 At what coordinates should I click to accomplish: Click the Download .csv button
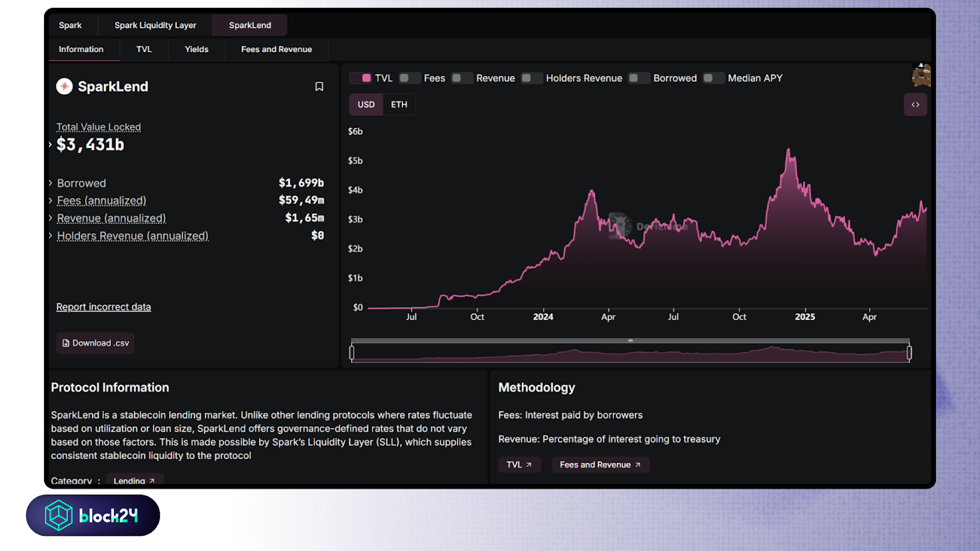[x=95, y=343]
